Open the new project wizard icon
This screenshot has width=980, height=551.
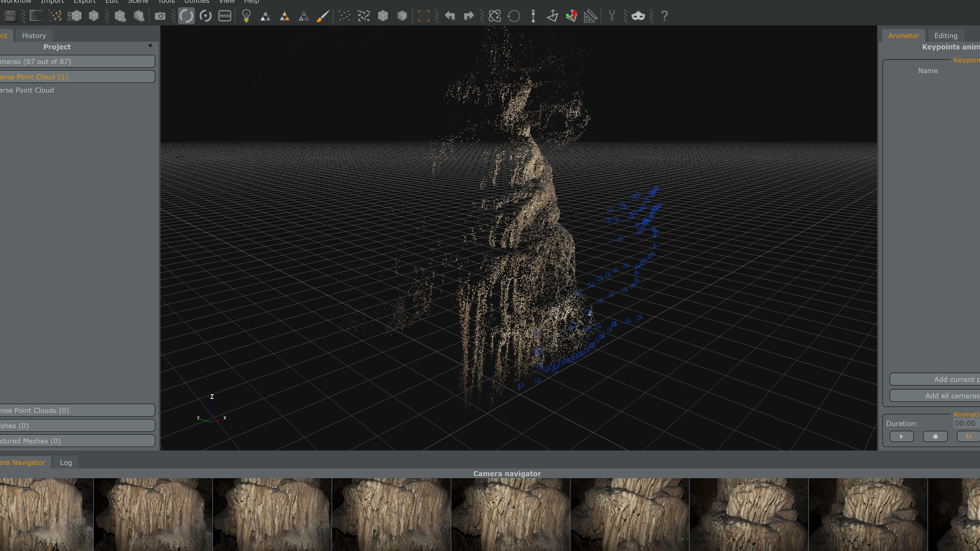(x=36, y=16)
